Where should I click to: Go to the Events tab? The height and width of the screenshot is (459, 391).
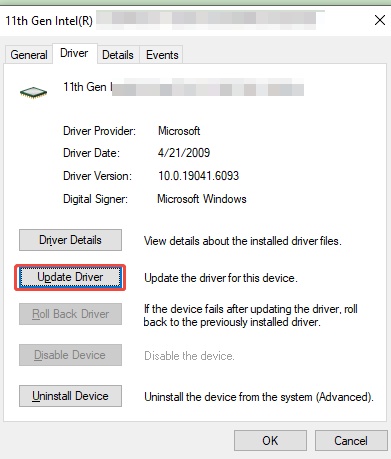click(162, 55)
